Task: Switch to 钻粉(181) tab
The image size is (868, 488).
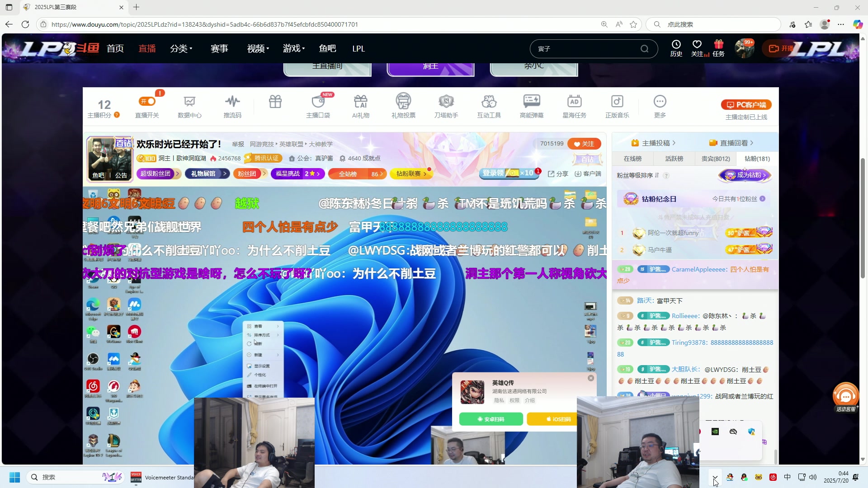Action: [757, 159]
